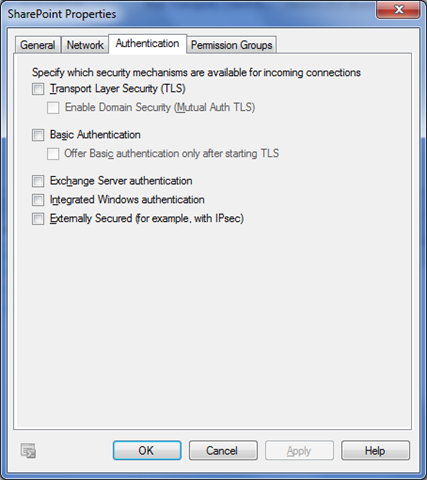Open Help for this dialog
This screenshot has width=427, height=480.
click(375, 451)
